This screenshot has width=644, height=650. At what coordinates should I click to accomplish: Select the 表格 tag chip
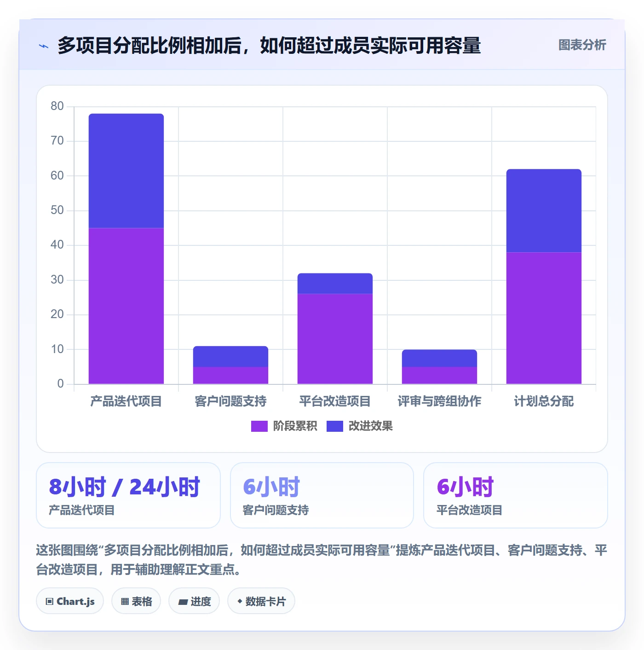136,601
